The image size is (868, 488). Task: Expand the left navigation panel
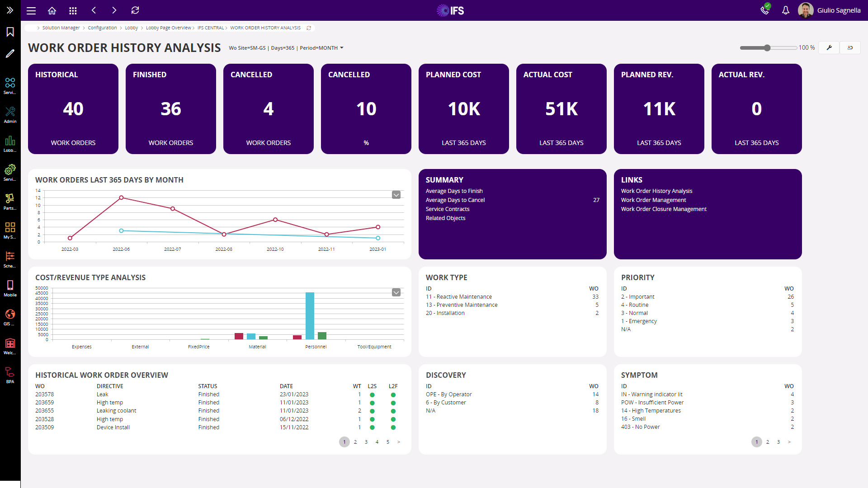point(10,10)
